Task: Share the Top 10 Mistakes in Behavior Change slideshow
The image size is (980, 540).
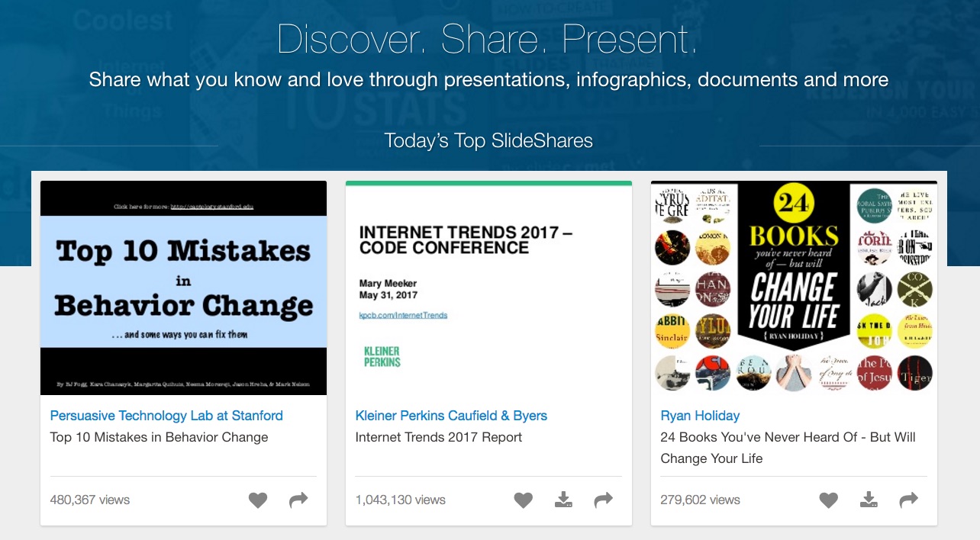Action: coord(298,500)
